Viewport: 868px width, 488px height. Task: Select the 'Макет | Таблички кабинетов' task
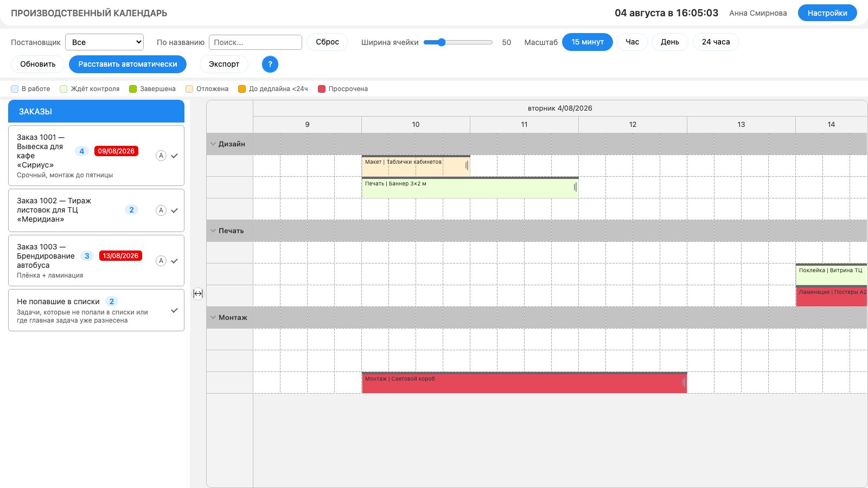pos(416,165)
